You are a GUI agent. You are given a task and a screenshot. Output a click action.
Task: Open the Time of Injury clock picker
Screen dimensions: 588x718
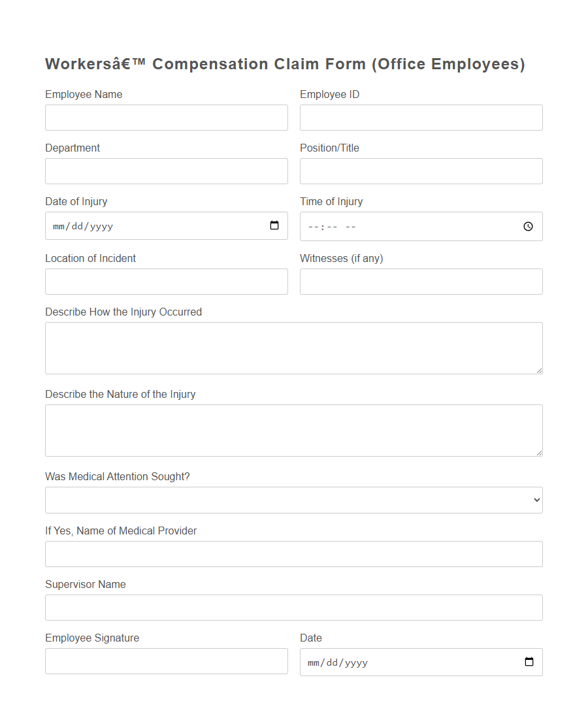click(x=528, y=226)
